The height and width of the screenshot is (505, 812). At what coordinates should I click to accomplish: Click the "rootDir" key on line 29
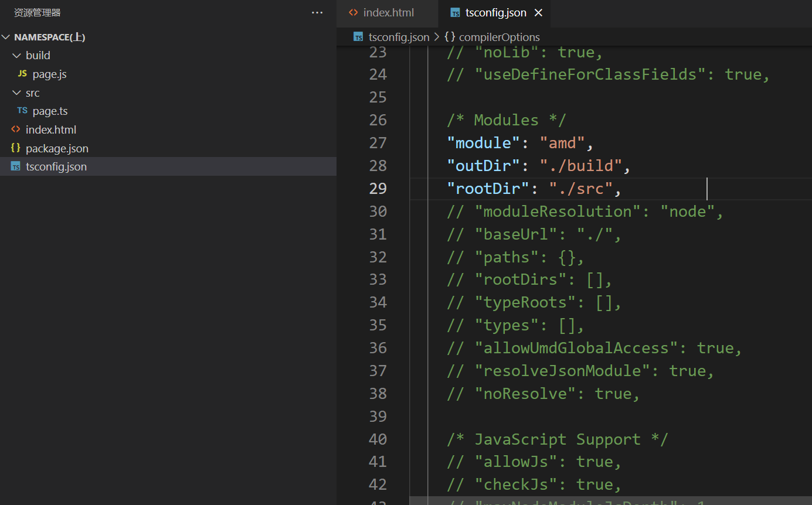[488, 189]
